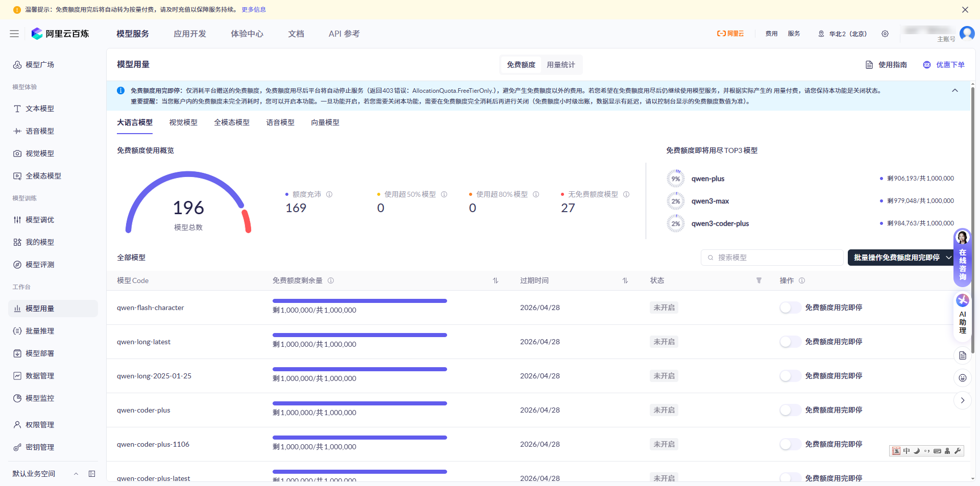Click the info icon beside 额度充沛

click(329, 194)
